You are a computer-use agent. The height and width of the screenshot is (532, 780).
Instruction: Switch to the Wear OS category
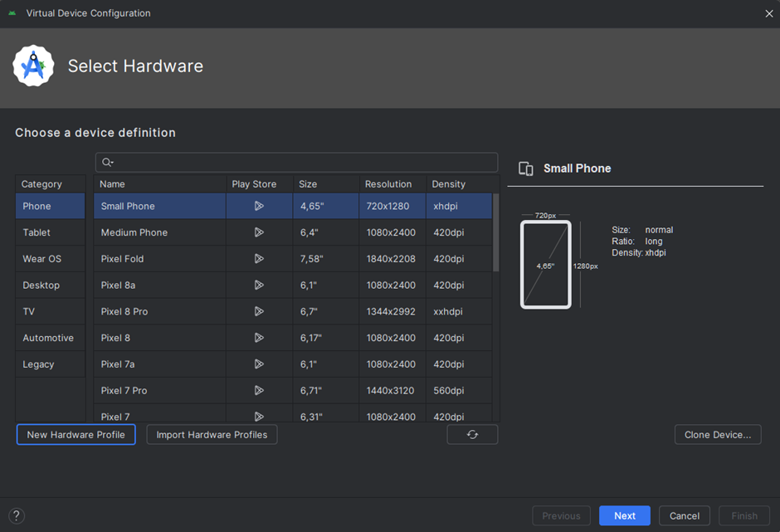(x=51, y=259)
